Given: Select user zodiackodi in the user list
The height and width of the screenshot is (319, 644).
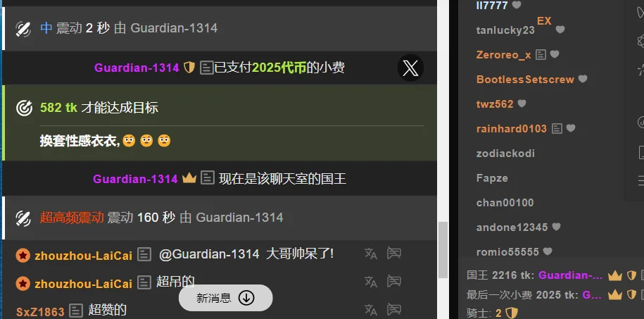Looking at the screenshot, I should tap(505, 154).
